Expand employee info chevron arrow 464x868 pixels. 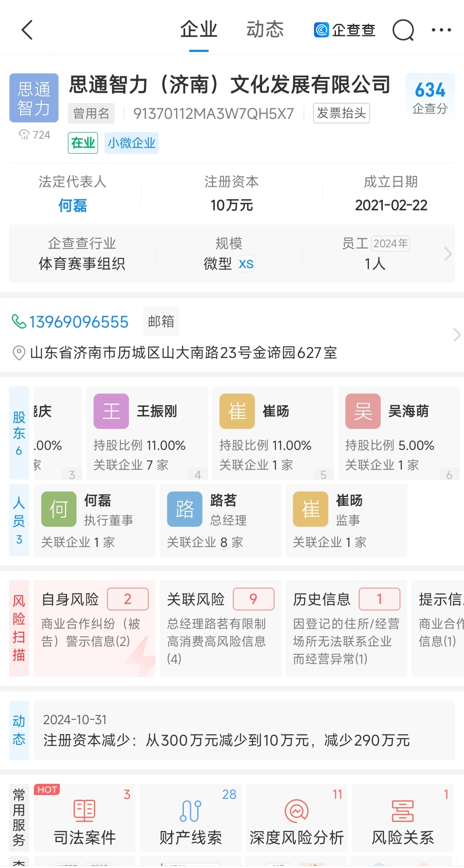(448, 254)
